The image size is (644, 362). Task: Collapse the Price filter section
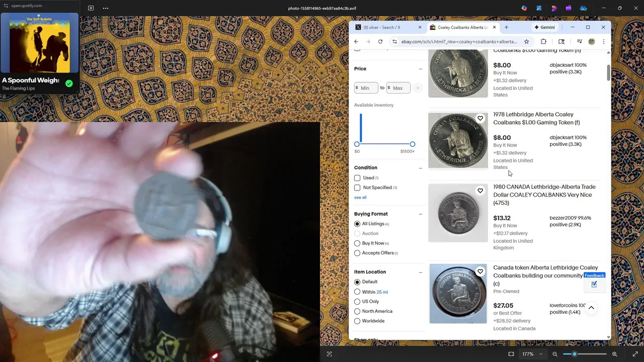[x=420, y=69]
